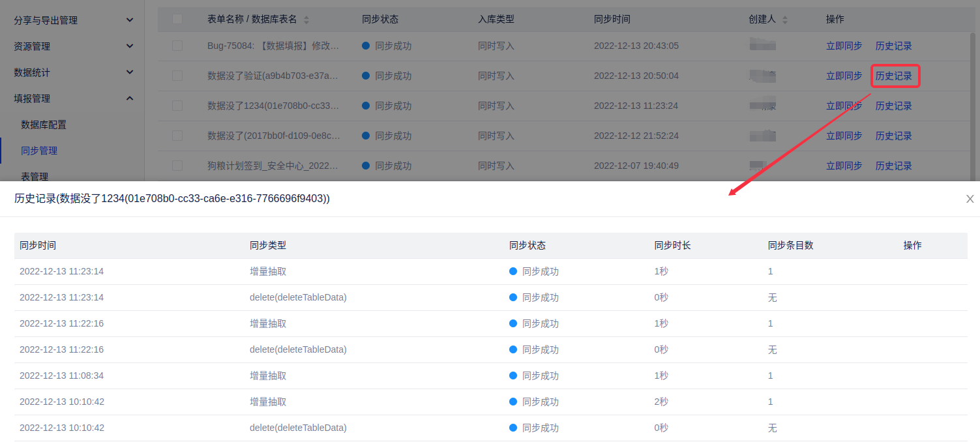Click 立即同步 for Bug-75084 row
This screenshot has height=442, width=980.
point(844,46)
